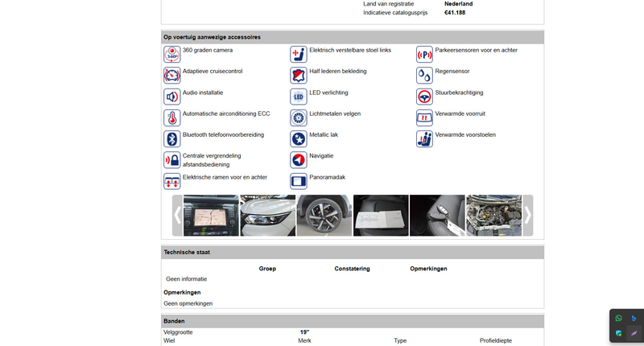The image size is (644, 346).
Task: Open WhatsApp from the tray popup
Action: 618,318
